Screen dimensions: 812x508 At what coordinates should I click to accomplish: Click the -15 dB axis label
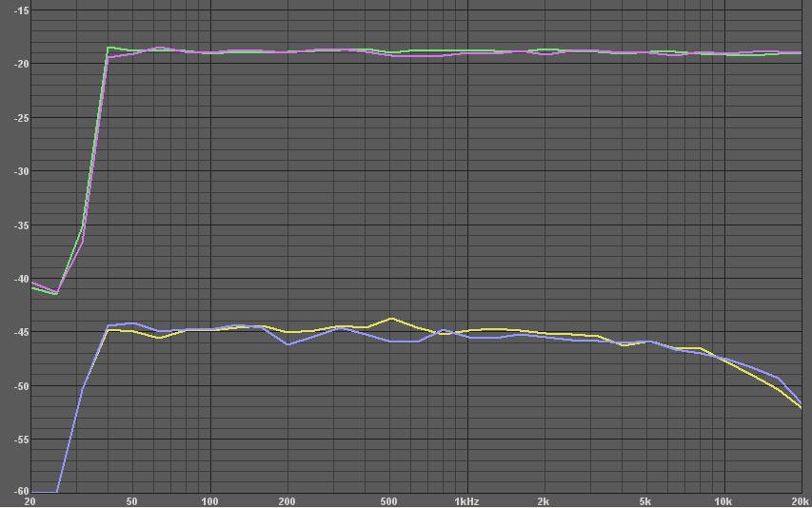(x=21, y=10)
